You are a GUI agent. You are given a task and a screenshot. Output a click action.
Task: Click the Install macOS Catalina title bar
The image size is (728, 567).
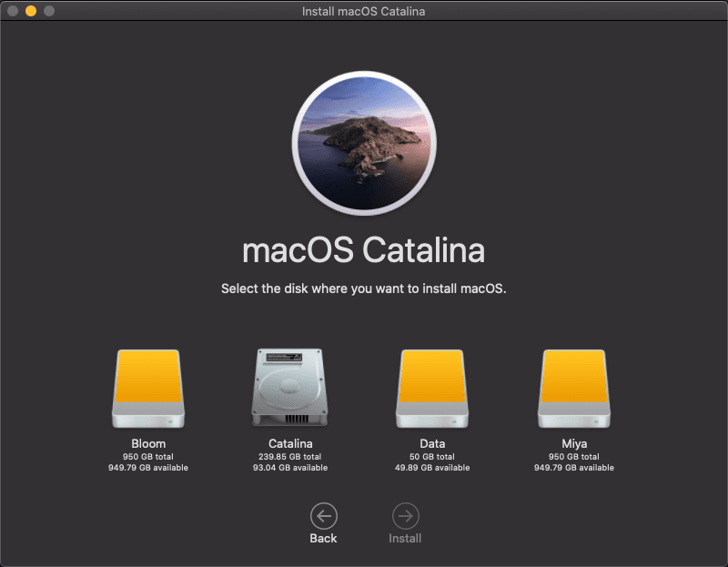[364, 10]
